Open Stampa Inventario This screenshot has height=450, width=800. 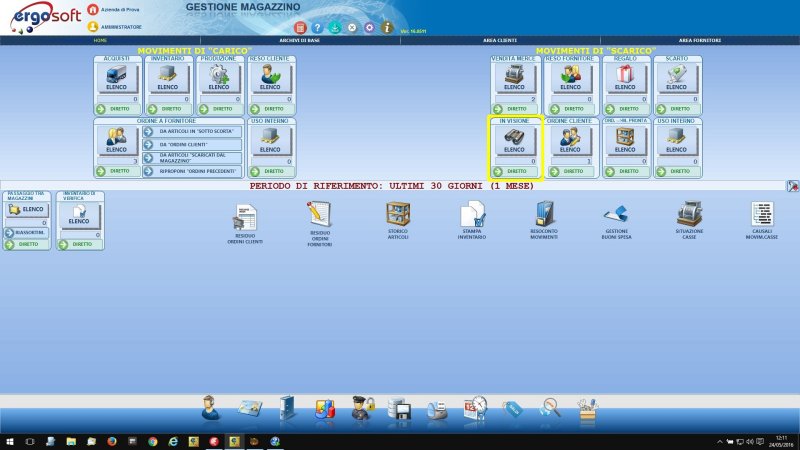pyautogui.click(x=471, y=214)
